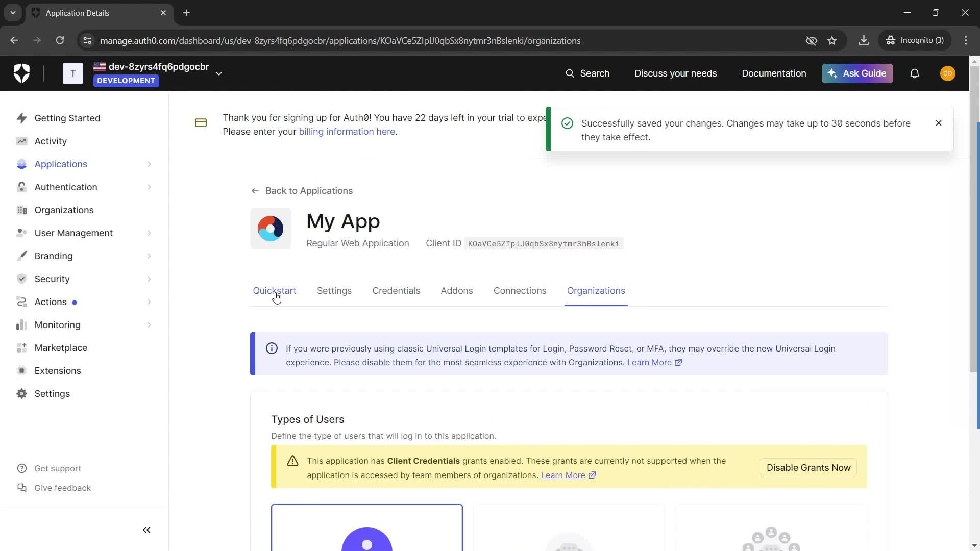Expand the Authentication submenu chevron

(x=149, y=187)
